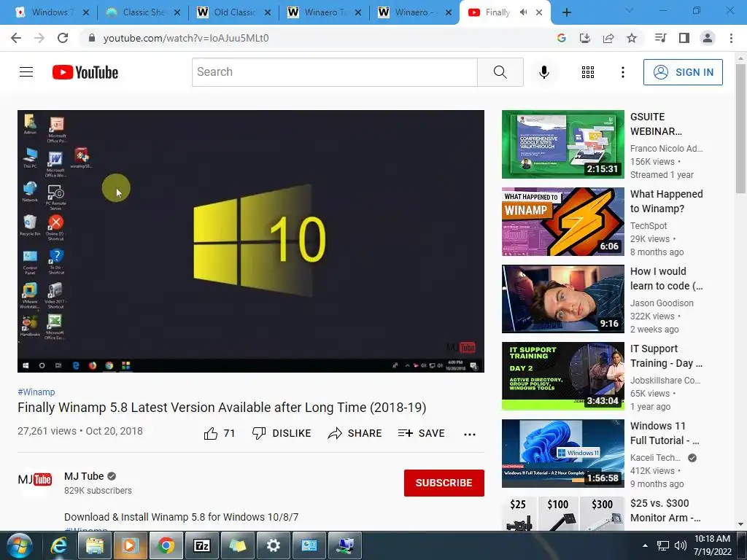The height and width of the screenshot is (560, 747).
Task: Open the gear settings taskbar icon
Action: point(274,545)
